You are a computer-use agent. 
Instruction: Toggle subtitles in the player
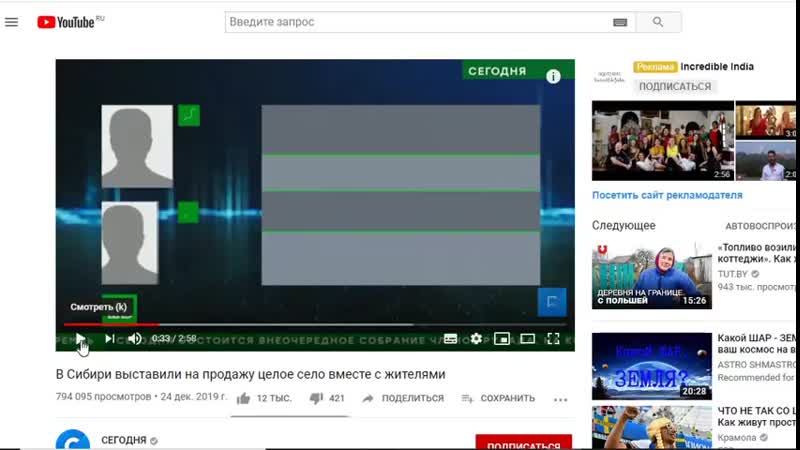[451, 339]
